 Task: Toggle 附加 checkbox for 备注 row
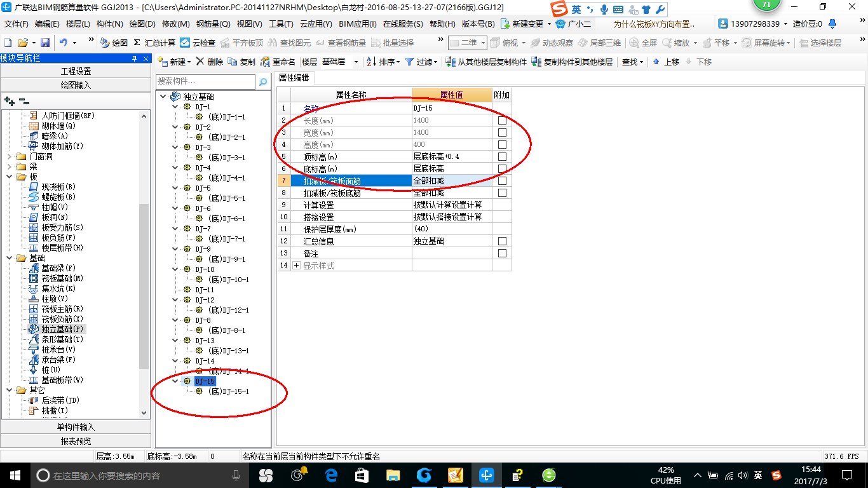pyautogui.click(x=502, y=254)
